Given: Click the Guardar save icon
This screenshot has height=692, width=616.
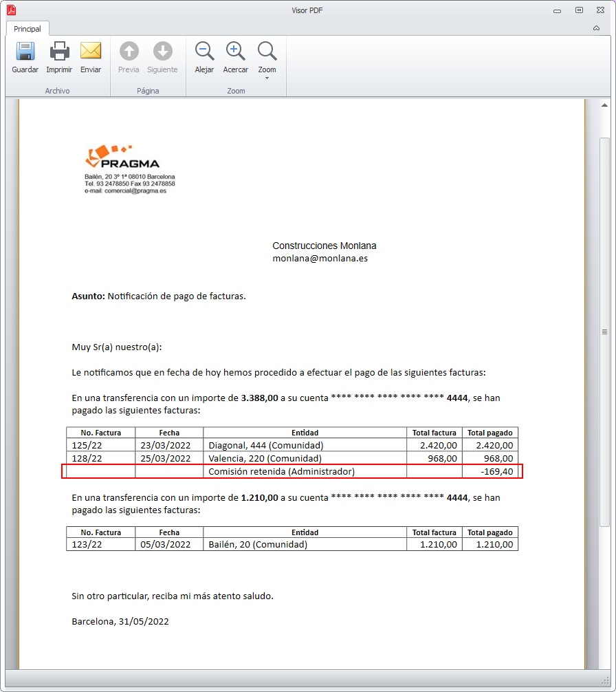Looking at the screenshot, I should click(x=25, y=52).
